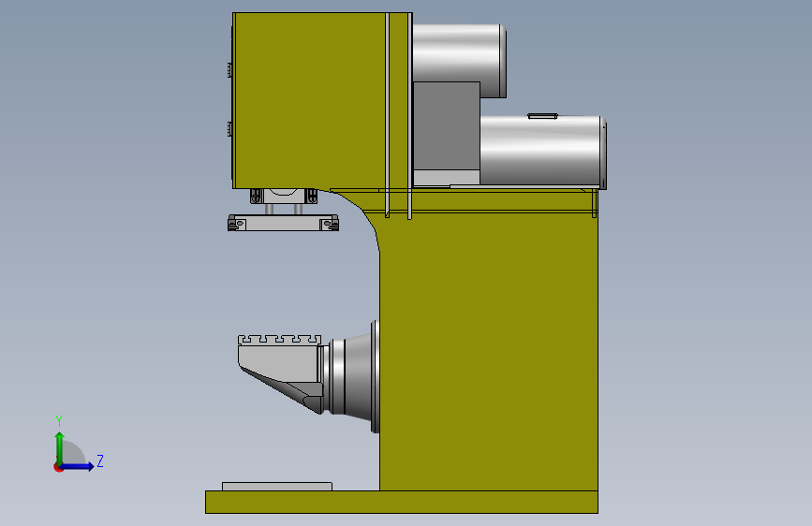Screen dimensions: 812x526
Task: Select the olive base plate at the bottom
Action: (x=402, y=503)
